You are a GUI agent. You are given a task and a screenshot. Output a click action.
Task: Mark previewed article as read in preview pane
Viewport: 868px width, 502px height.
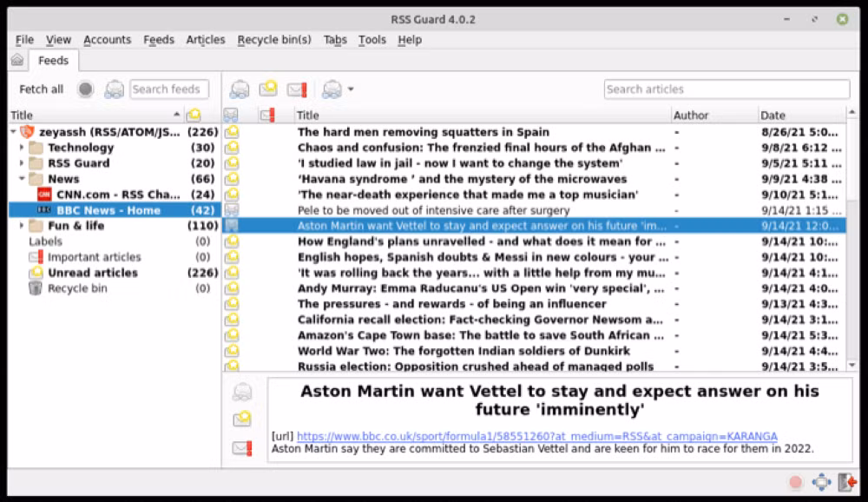242,392
